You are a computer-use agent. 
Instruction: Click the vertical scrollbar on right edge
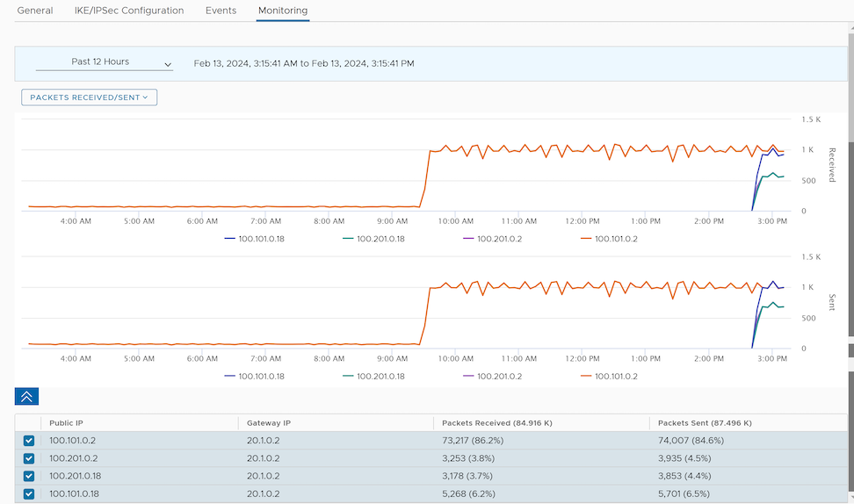(850, 237)
